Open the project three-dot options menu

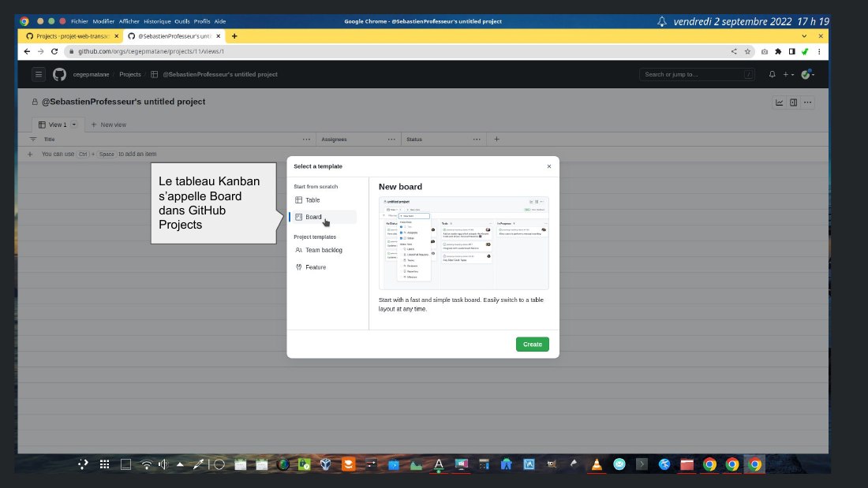pyautogui.click(x=808, y=102)
